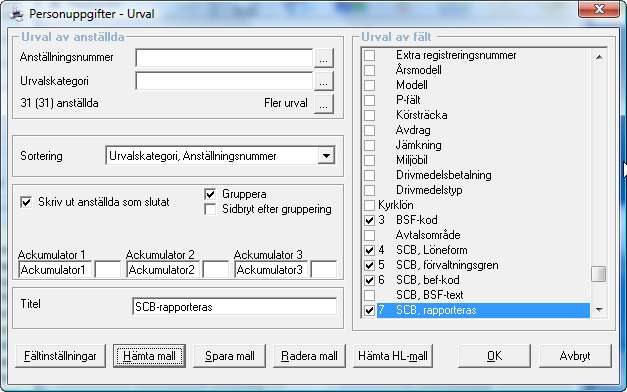Uncheck the SCB, bef-kod checkbox
This screenshot has height=392, width=627.
point(369,280)
